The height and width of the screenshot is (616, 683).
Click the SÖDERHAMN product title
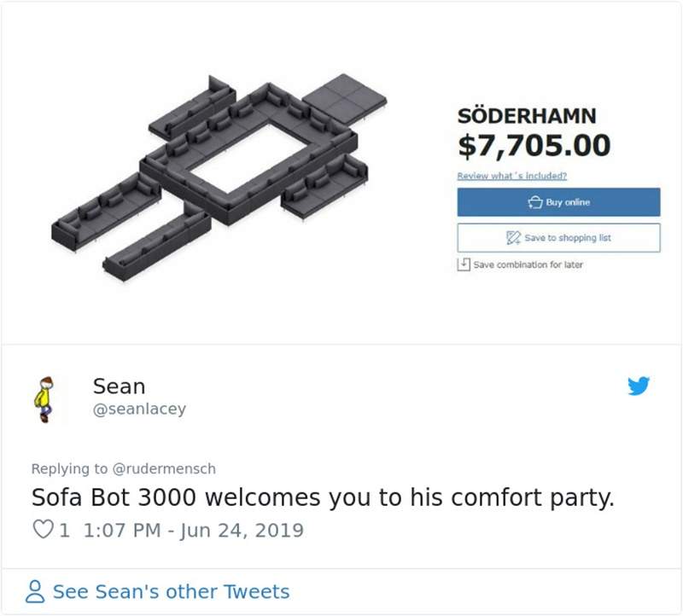(x=527, y=116)
